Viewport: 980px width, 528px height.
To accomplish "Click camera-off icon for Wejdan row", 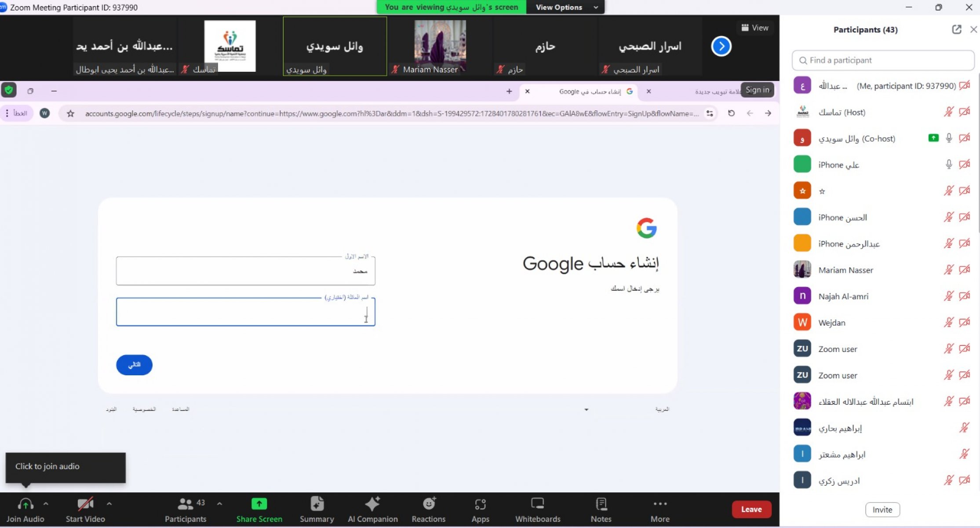I will coord(964,323).
